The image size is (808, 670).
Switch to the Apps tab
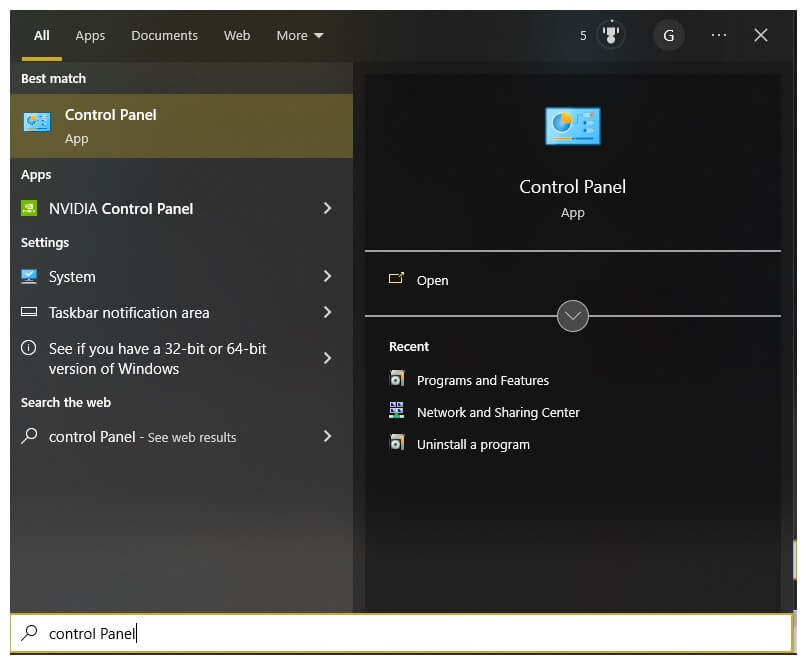point(89,35)
